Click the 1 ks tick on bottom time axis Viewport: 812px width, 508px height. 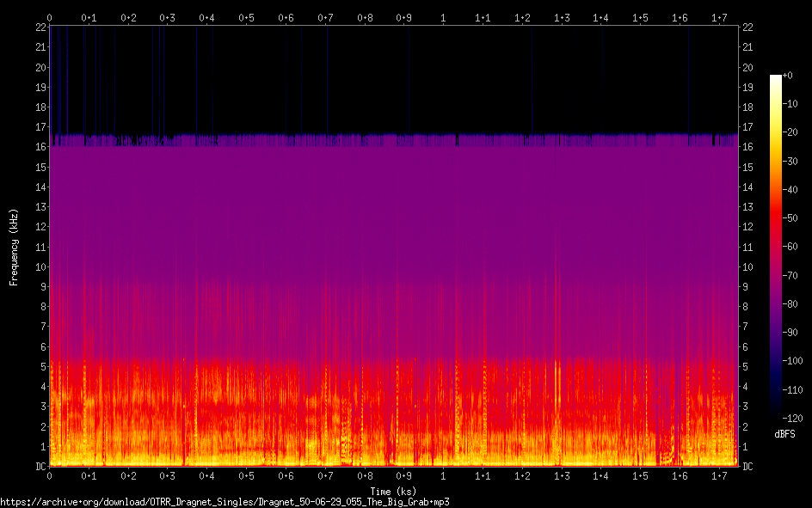(443, 475)
